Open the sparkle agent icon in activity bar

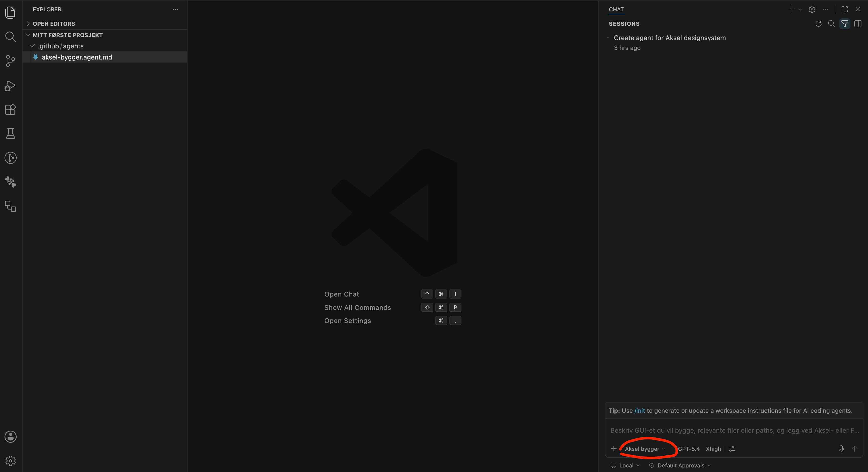pyautogui.click(x=10, y=182)
